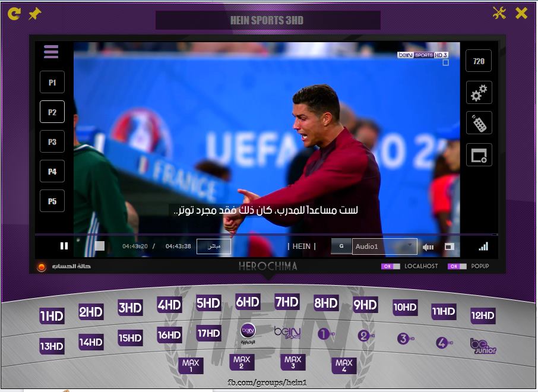The image size is (538, 392).
Task: Pause the video playback
Action: click(x=64, y=246)
